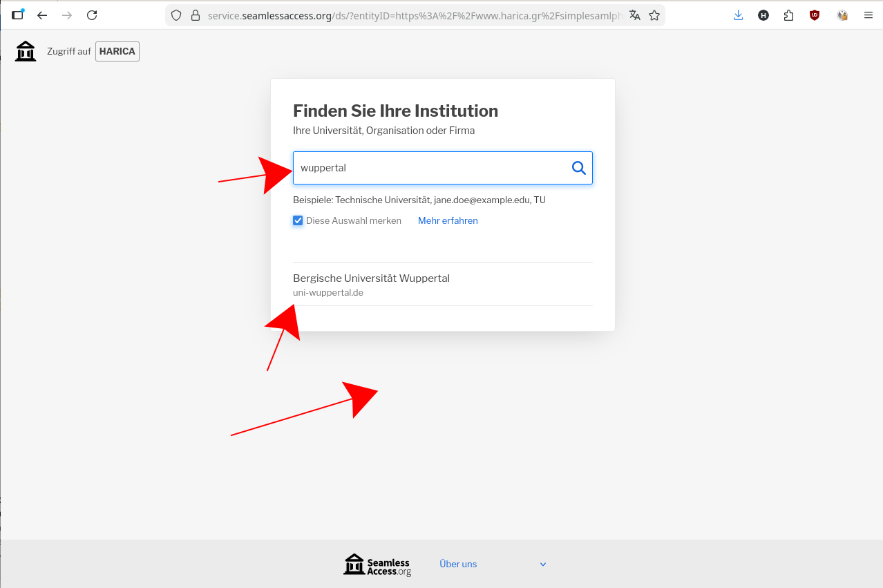Select Bergische Universität Wuppertal from the results
This screenshot has height=588, width=883.
click(x=371, y=278)
